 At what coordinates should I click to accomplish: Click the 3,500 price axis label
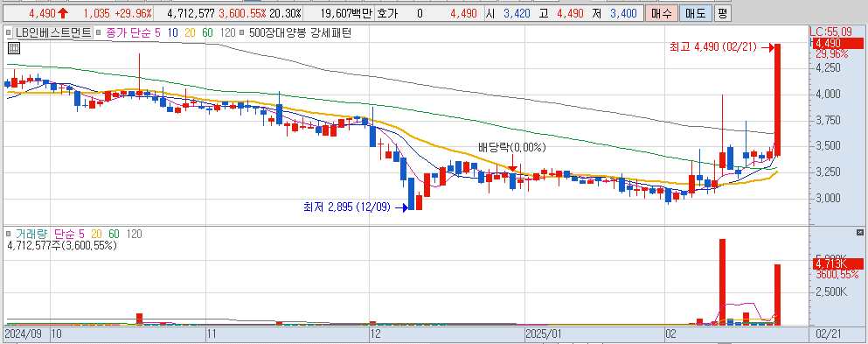click(827, 146)
